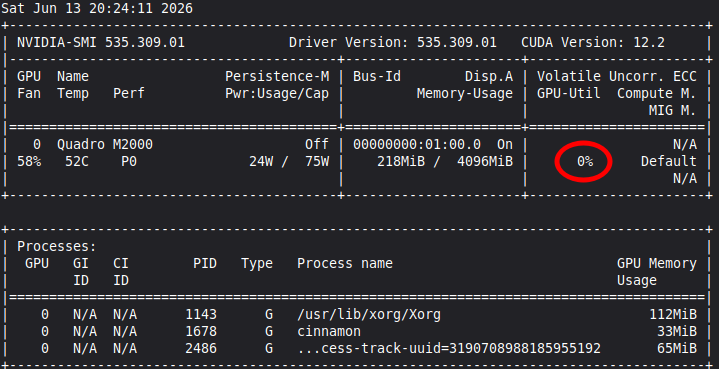This screenshot has width=719, height=369.
Task: Click the circled 0% GPU-Util value
Action: [x=585, y=161]
